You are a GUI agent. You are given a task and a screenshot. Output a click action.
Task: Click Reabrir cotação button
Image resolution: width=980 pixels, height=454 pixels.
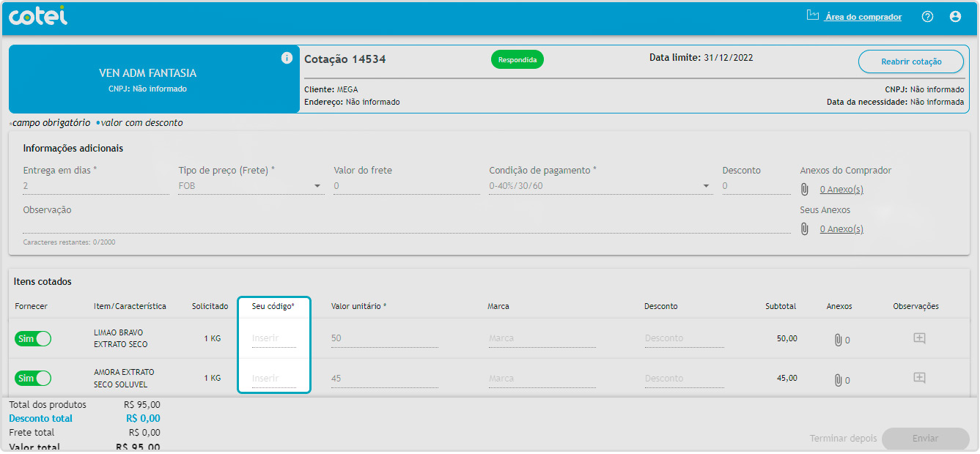tap(910, 62)
